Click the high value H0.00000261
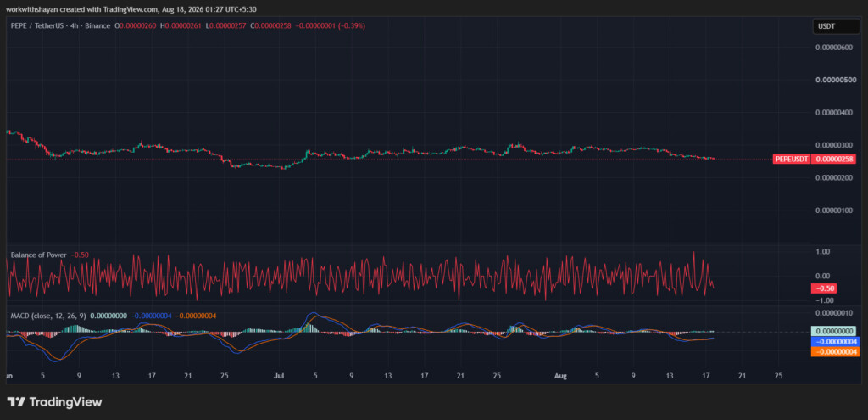The image size is (868, 420). 181,26
